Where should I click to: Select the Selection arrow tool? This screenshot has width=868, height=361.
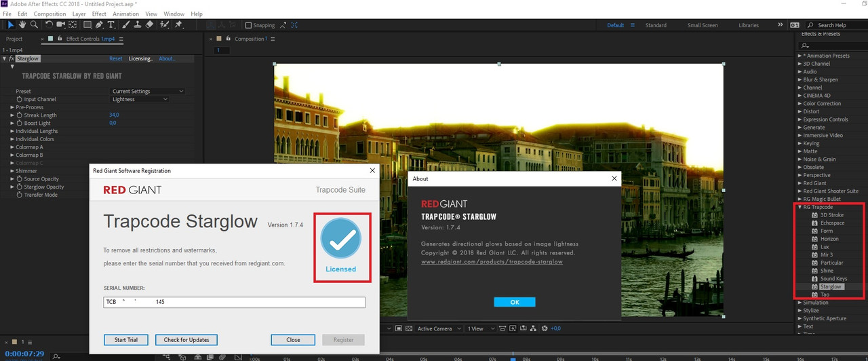(x=11, y=25)
